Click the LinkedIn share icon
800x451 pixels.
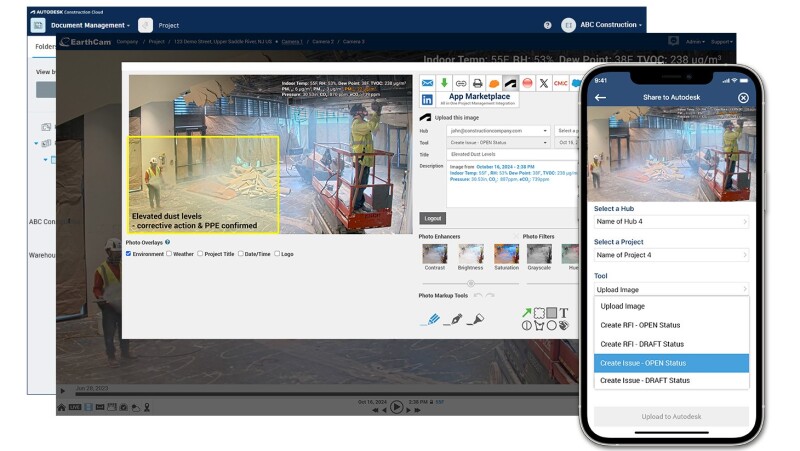coord(427,100)
